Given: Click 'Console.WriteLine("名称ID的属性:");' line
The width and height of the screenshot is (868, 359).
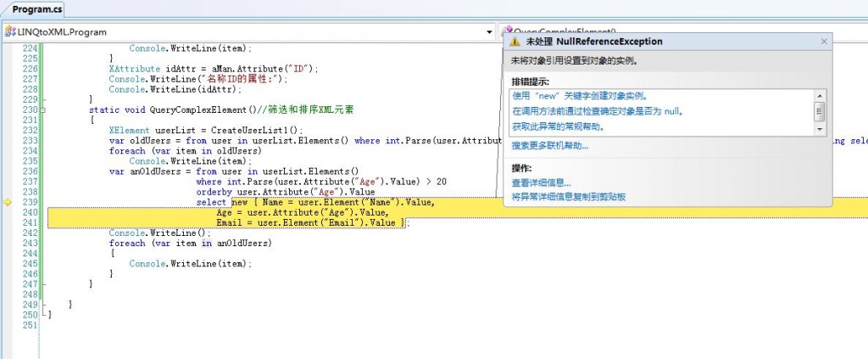Looking at the screenshot, I should tap(198, 79).
